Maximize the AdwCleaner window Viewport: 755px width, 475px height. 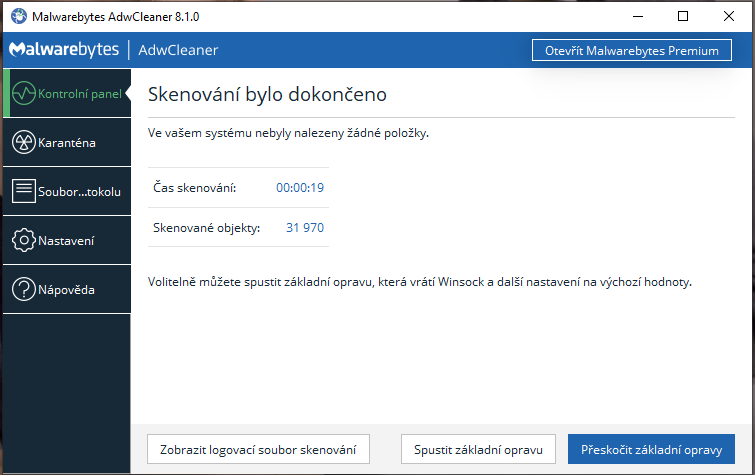[x=683, y=16]
